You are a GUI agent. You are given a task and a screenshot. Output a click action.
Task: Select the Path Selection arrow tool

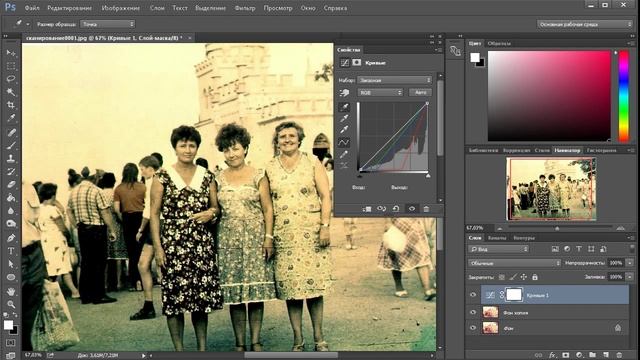coord(11,264)
